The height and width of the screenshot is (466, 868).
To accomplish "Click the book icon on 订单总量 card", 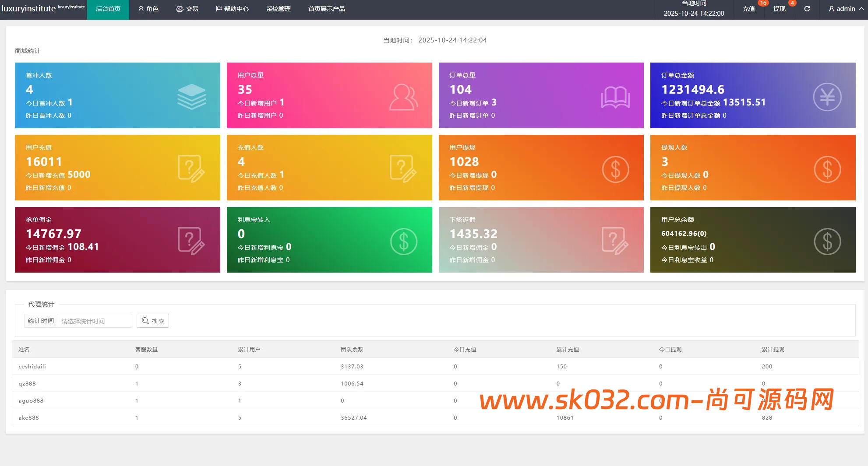I will pyautogui.click(x=615, y=97).
